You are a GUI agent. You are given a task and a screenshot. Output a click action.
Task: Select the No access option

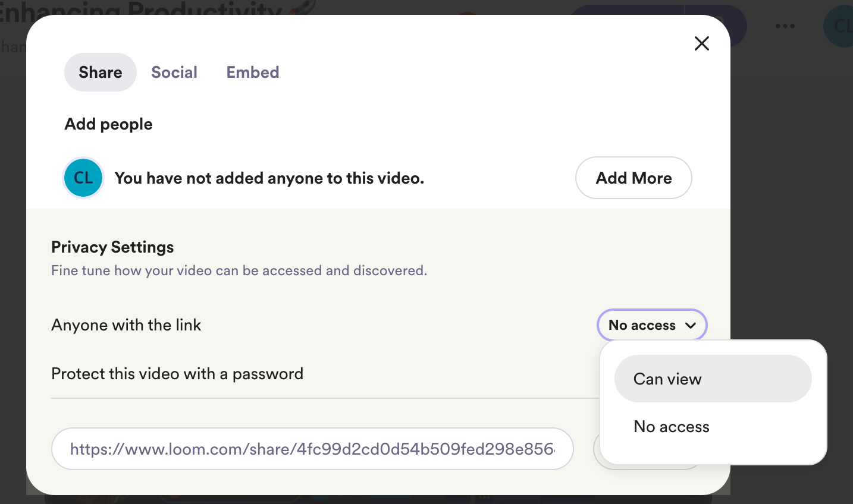pyautogui.click(x=671, y=426)
